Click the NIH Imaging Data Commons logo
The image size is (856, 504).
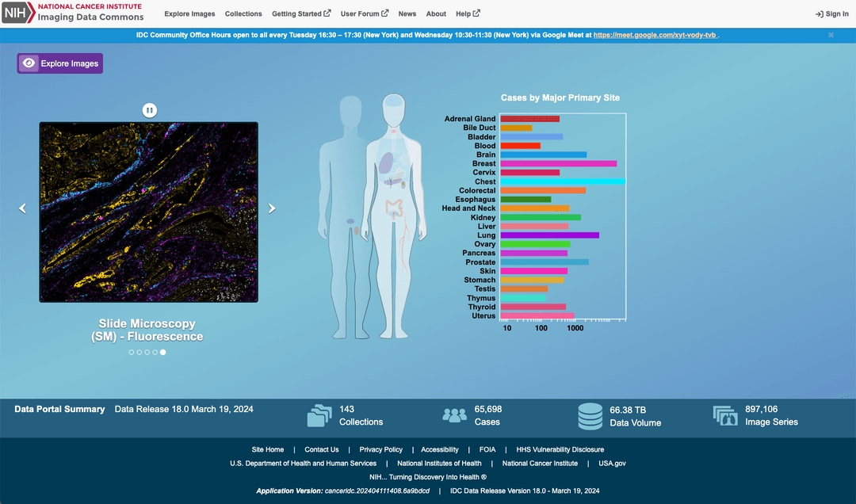pos(74,12)
